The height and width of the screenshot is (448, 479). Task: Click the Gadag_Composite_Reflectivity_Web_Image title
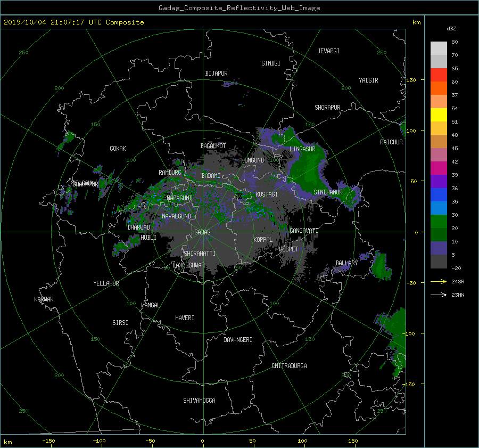pos(239,8)
